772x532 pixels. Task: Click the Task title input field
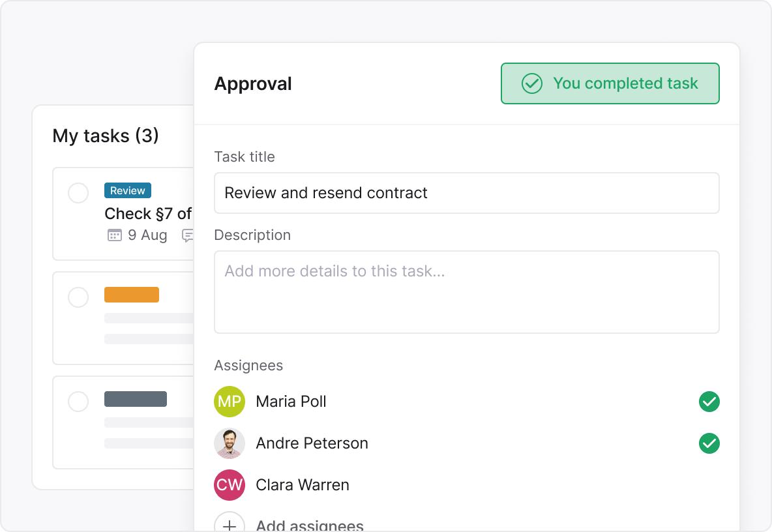[x=466, y=193]
